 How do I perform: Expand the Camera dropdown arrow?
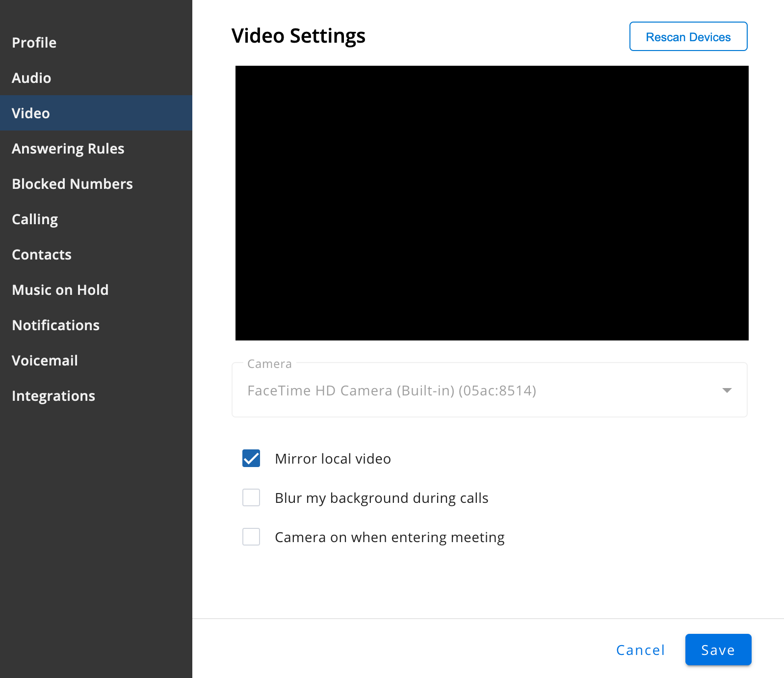(x=727, y=391)
